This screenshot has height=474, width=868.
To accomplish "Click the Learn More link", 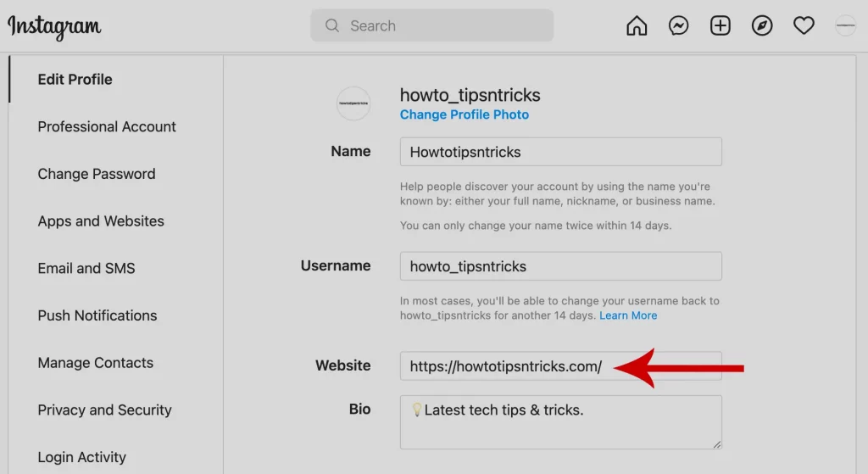I will (628, 315).
